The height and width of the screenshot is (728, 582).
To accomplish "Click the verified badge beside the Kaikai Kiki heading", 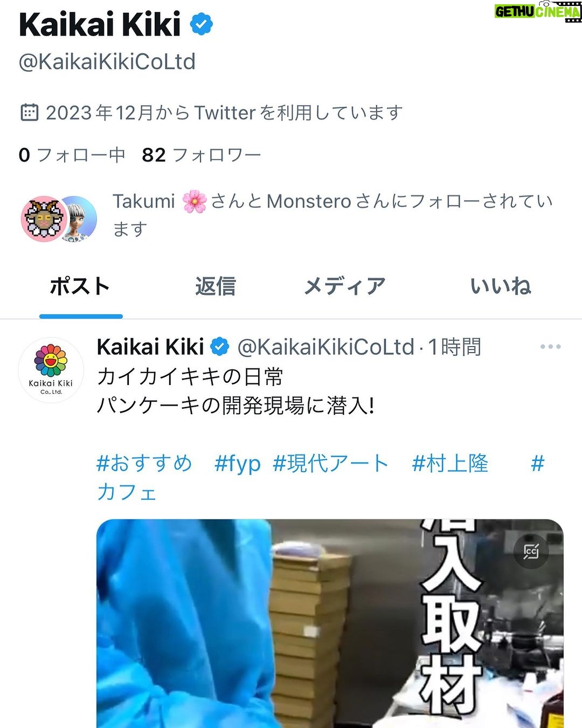I will click(x=202, y=24).
